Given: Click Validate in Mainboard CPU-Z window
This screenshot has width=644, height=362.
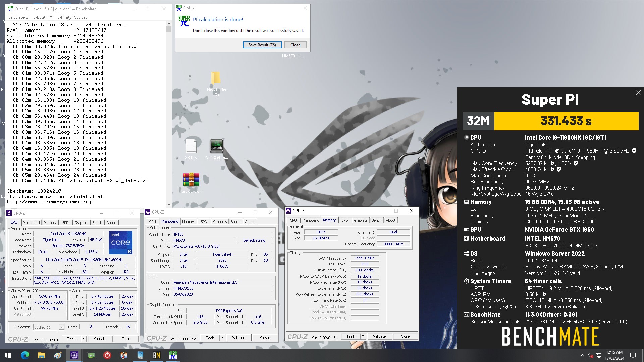Looking at the screenshot, I should tap(238, 338).
